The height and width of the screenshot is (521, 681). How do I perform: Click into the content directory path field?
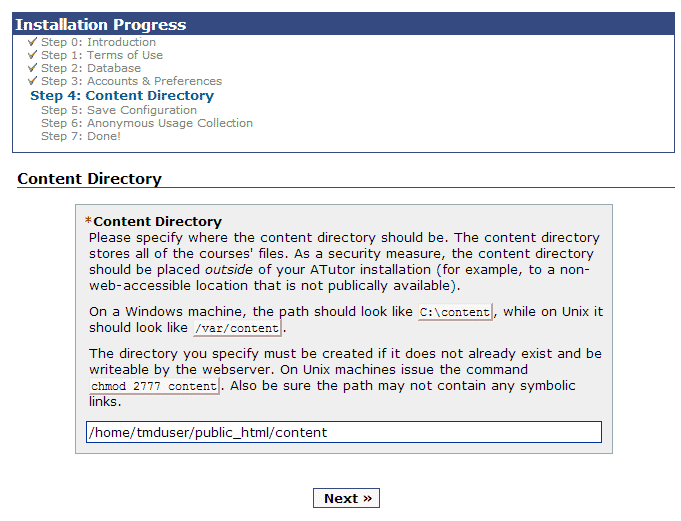tap(343, 432)
